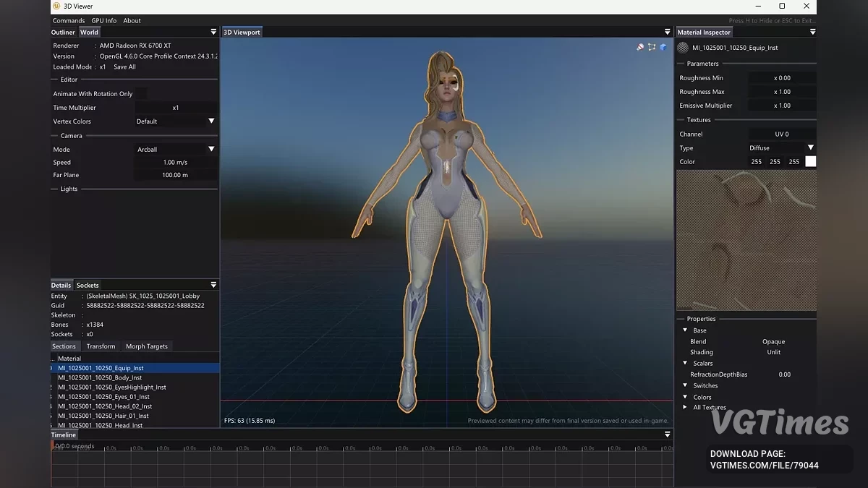
Task: Collapse the Base properties section
Action: click(685, 330)
